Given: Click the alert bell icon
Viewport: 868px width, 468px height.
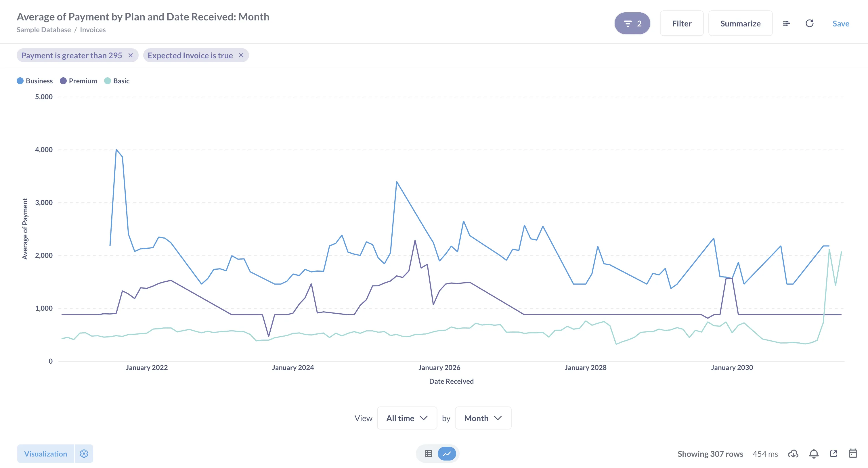Looking at the screenshot, I should point(814,454).
